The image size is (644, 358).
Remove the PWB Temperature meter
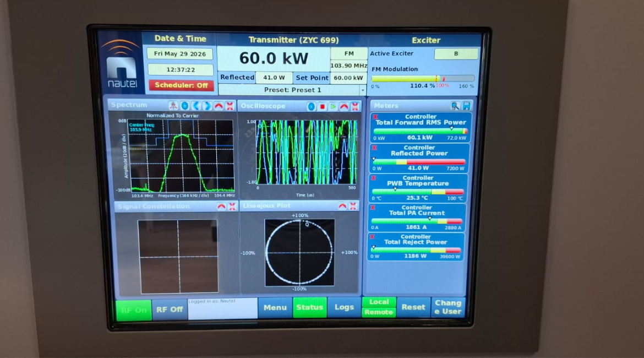tap(374, 178)
